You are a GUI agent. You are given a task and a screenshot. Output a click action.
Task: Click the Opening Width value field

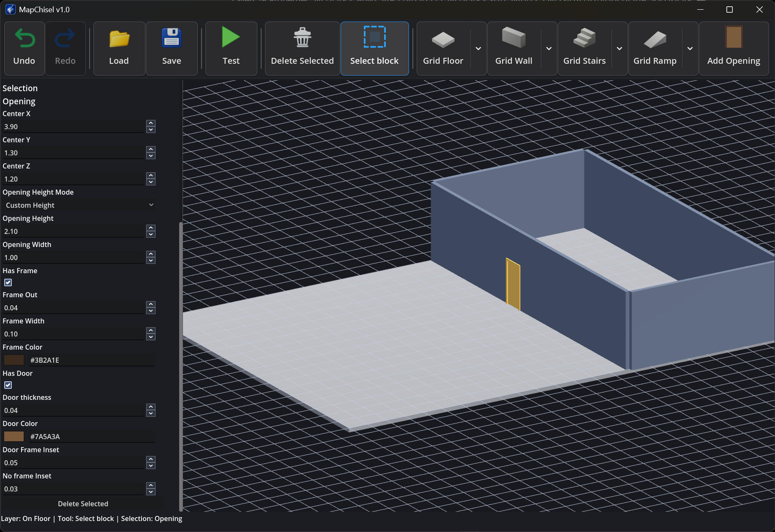74,258
